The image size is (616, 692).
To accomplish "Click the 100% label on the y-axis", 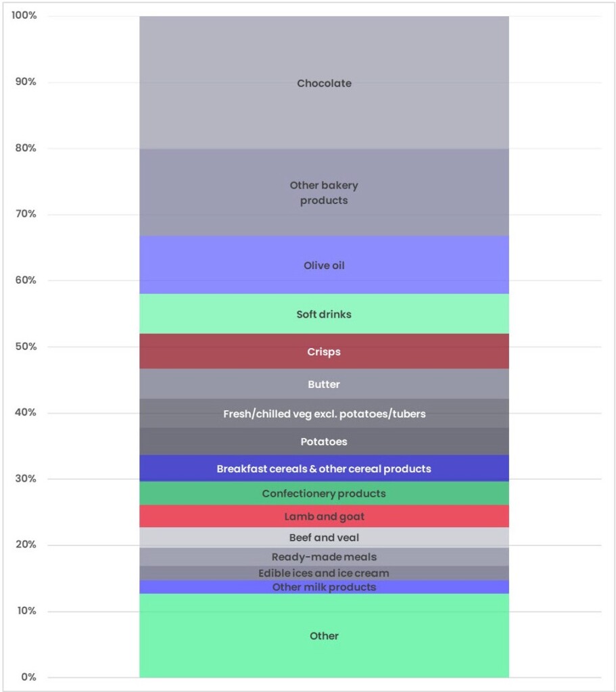I will point(24,15).
